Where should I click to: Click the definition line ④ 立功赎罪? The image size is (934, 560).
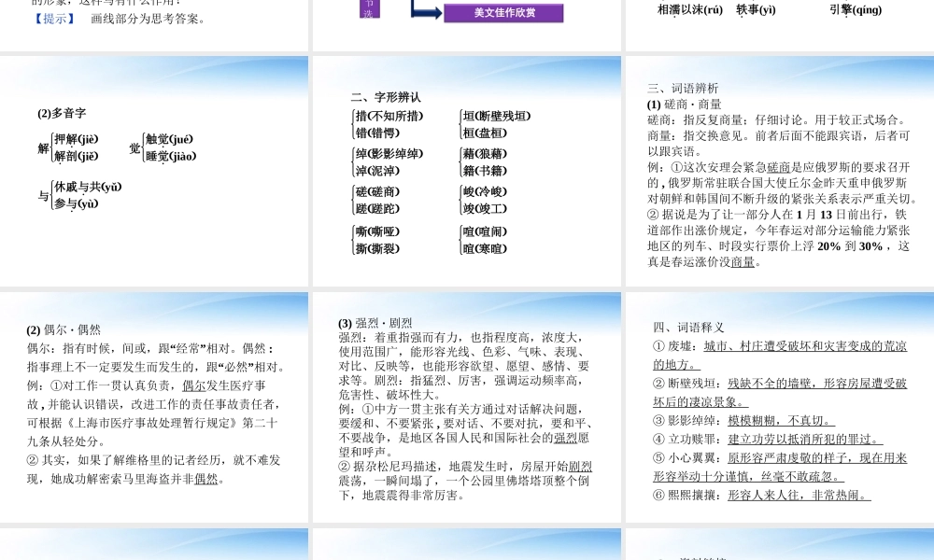(768, 440)
